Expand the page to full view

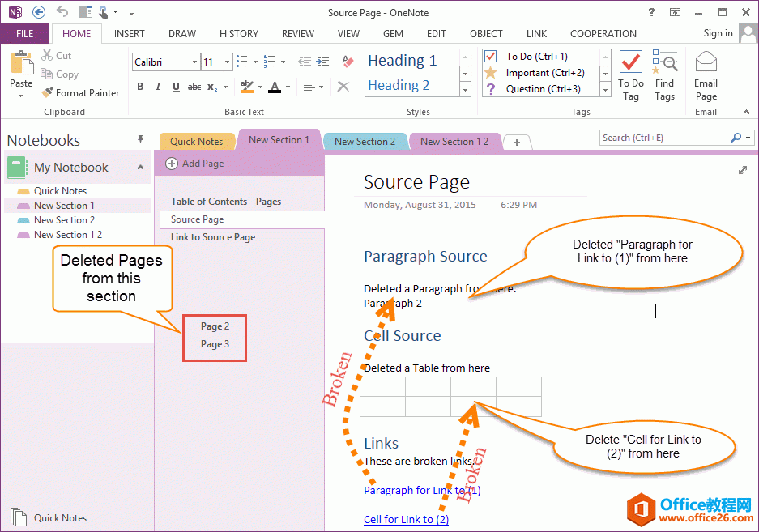pos(743,170)
